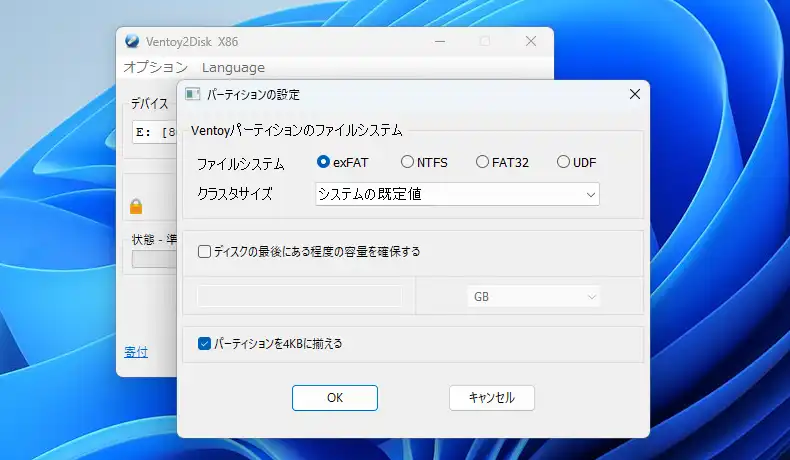This screenshot has height=460, width=790.
Task: Open the Language menu in Ventoy2Disk
Action: [233, 67]
